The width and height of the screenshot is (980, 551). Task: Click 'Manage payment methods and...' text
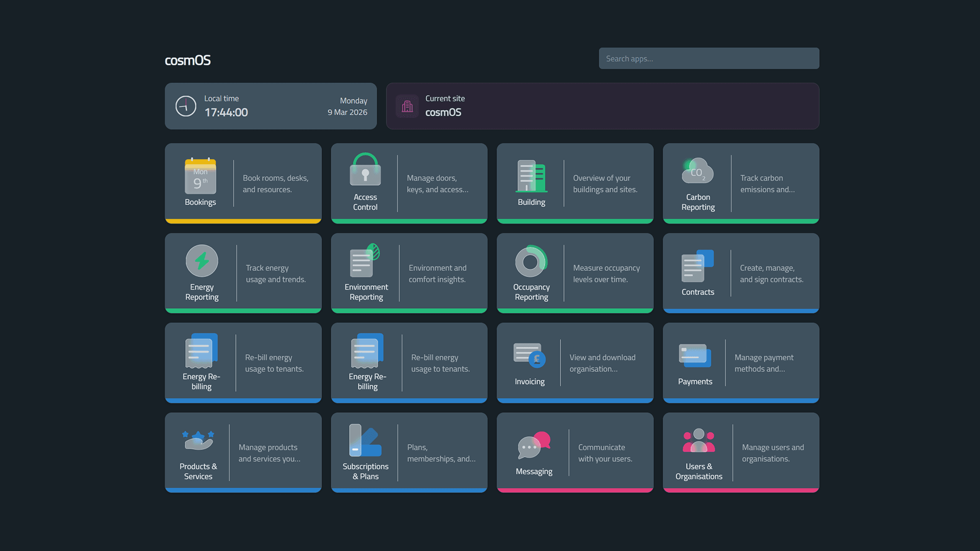(764, 363)
